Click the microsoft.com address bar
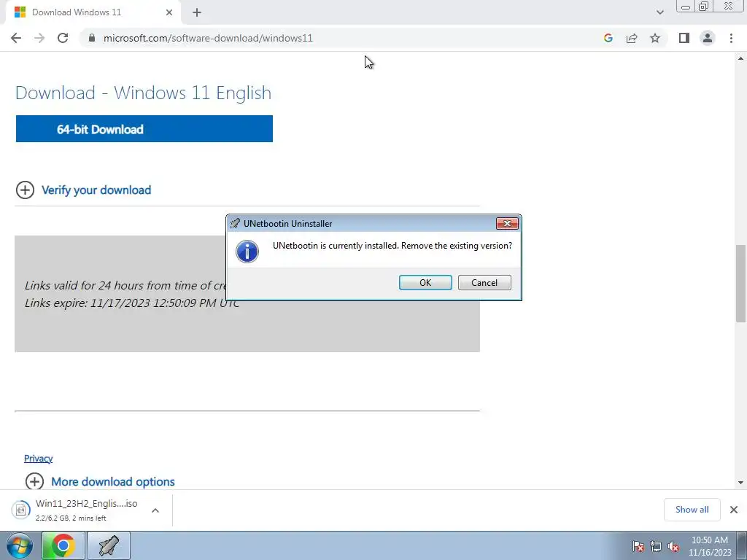Viewport: 747px width, 560px height. pos(208,38)
